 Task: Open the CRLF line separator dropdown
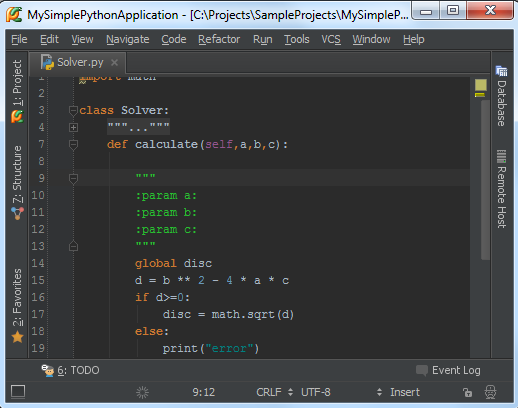(x=275, y=392)
